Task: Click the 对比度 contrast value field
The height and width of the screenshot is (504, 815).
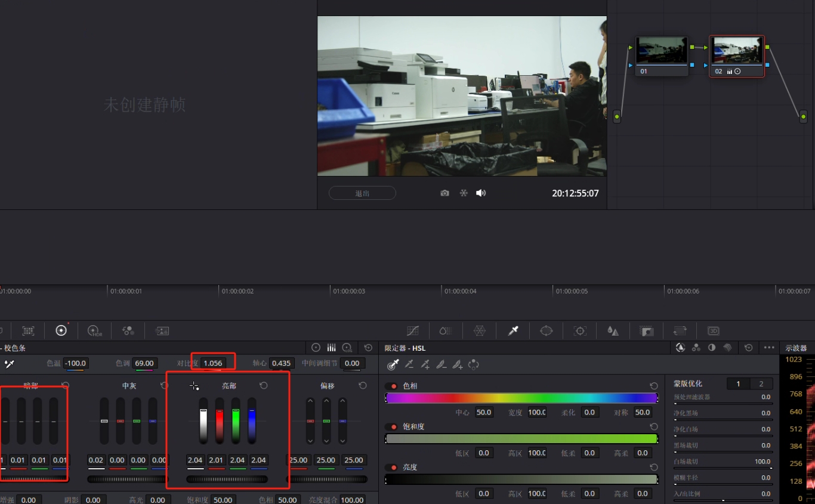Action: coord(213,363)
